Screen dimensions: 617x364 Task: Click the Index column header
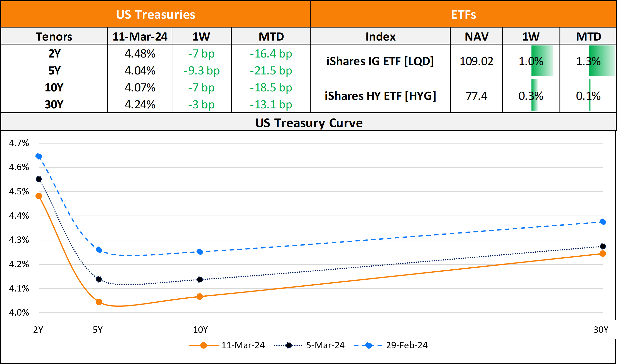pyautogui.click(x=380, y=37)
